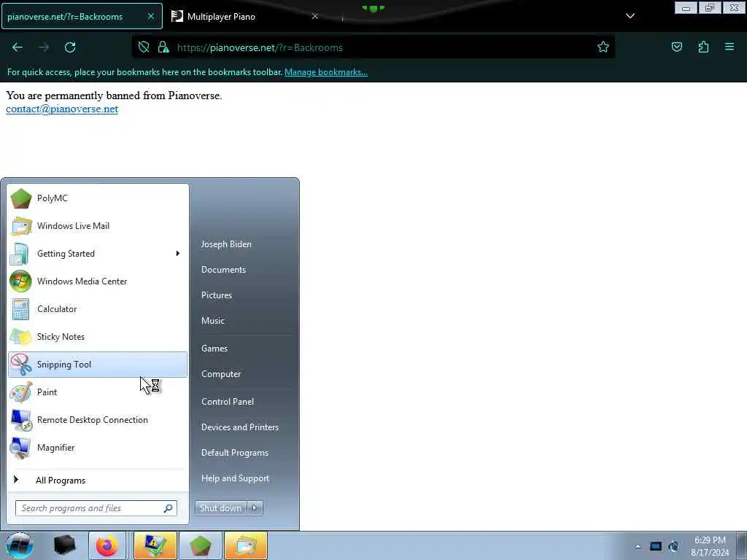Open the list all tabs dropdown
The width and height of the screenshot is (747, 560).
coord(630,16)
